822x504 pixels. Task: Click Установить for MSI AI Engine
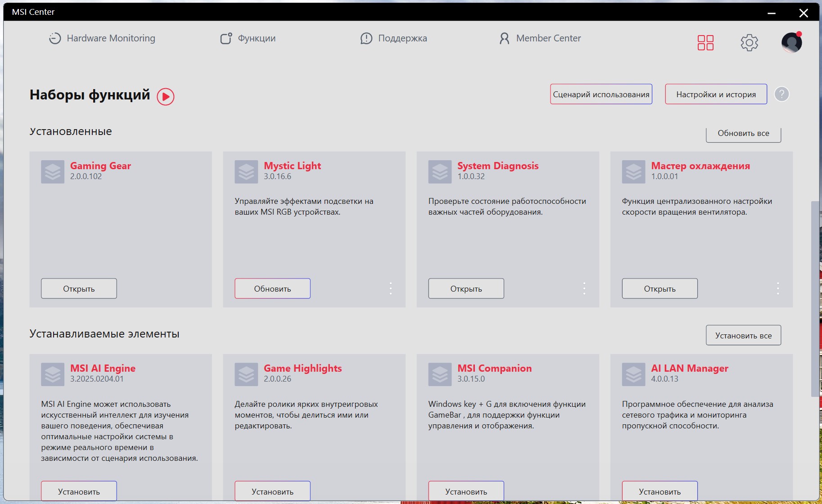(x=79, y=491)
